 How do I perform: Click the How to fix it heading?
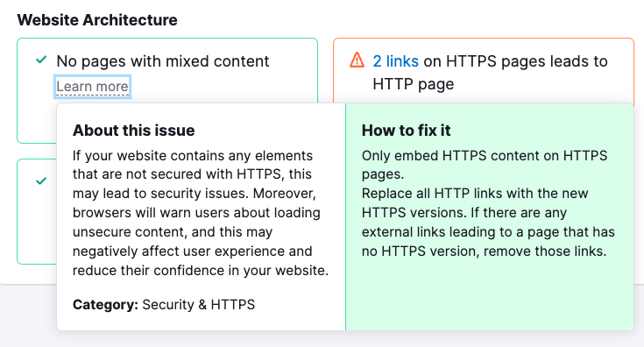click(407, 131)
